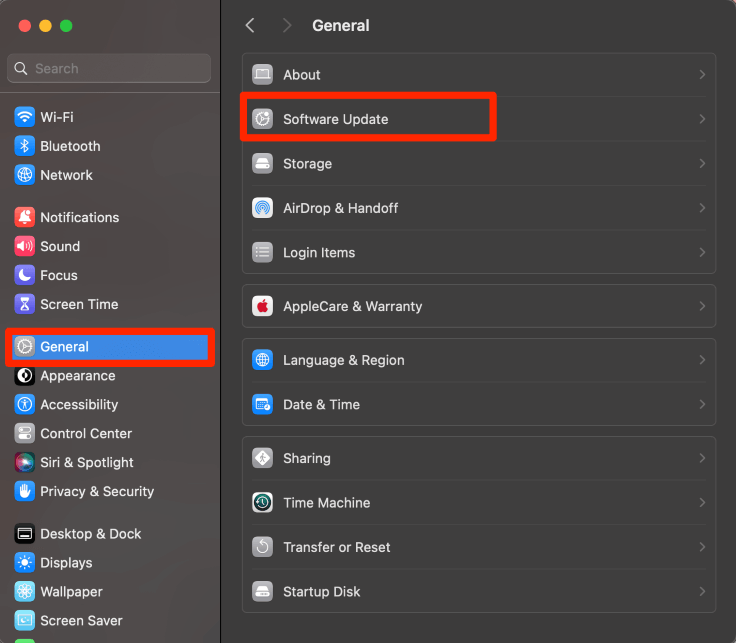Click the AirDrop & Handoff icon

coord(262,208)
